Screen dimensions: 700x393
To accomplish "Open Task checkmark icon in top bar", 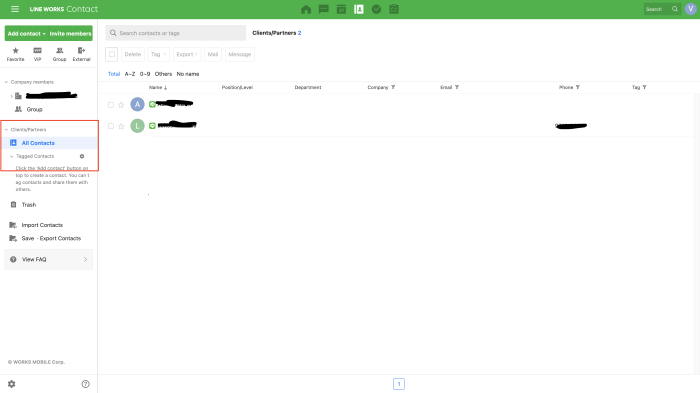I will coord(376,9).
